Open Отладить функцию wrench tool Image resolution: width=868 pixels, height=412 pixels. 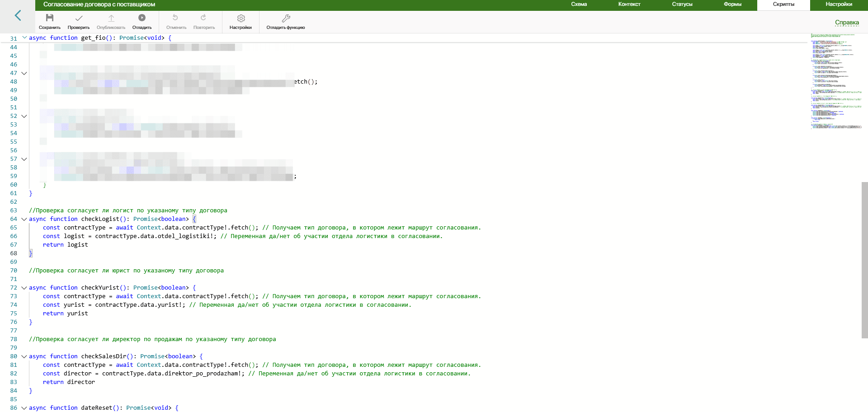(x=286, y=18)
